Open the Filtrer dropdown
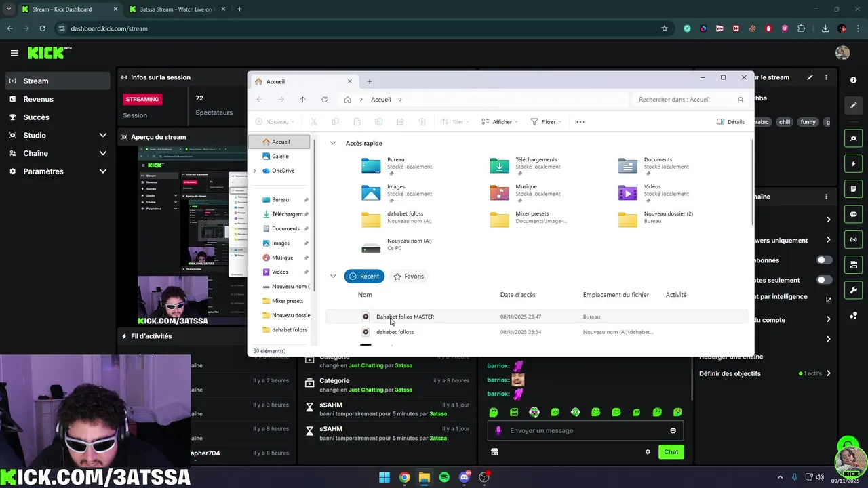 click(546, 122)
